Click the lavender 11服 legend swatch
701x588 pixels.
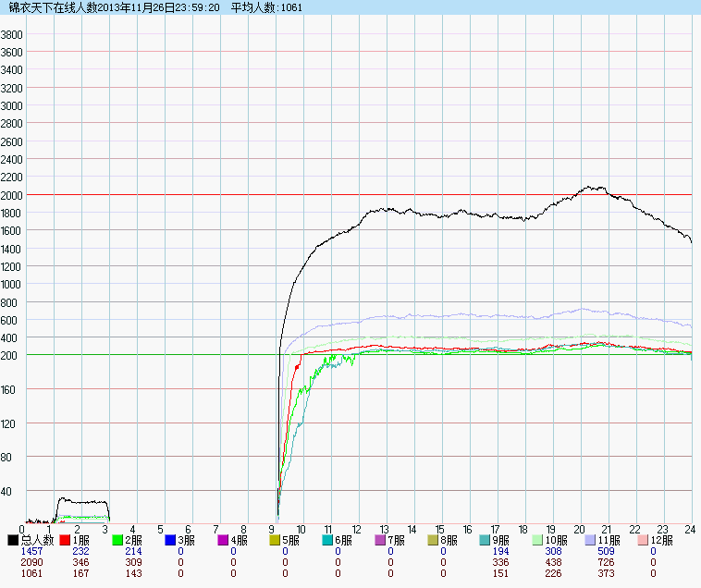tap(590, 540)
